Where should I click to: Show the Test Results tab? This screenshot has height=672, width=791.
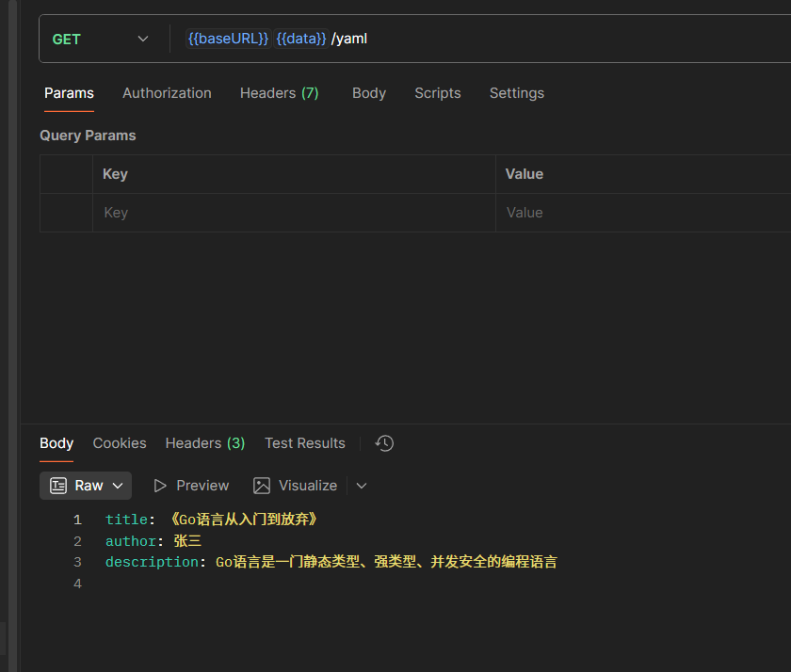[305, 443]
